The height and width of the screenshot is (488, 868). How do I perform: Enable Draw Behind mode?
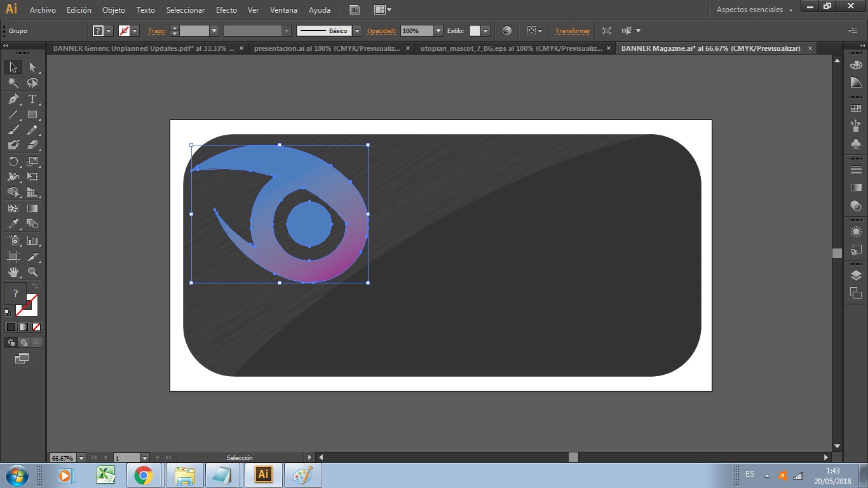24,342
